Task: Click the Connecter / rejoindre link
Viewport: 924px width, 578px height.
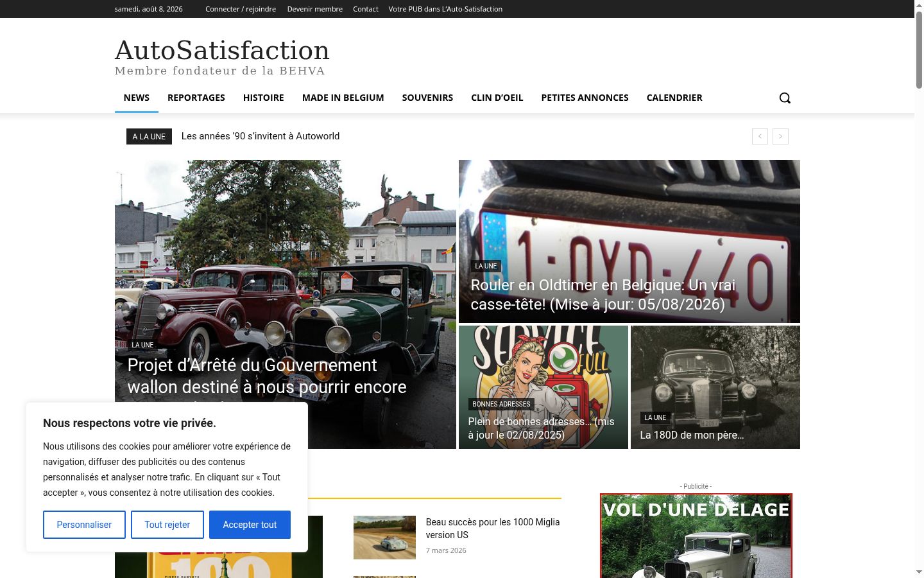Action: coord(241,9)
